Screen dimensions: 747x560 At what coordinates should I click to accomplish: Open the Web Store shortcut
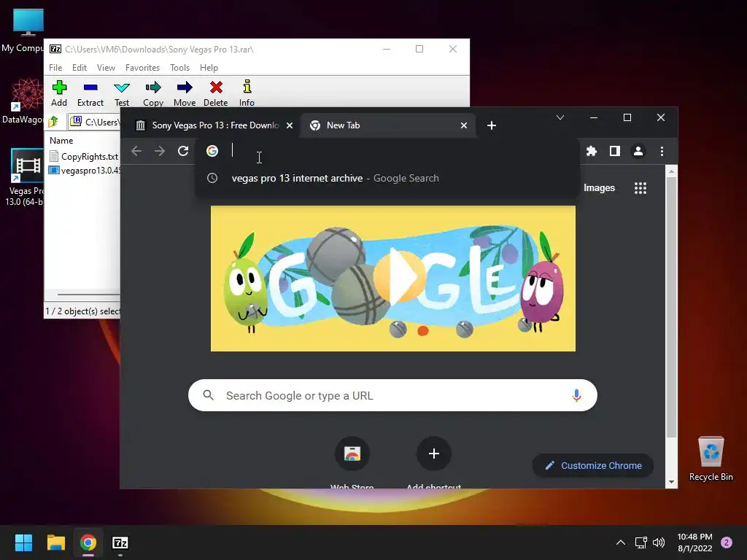point(352,454)
